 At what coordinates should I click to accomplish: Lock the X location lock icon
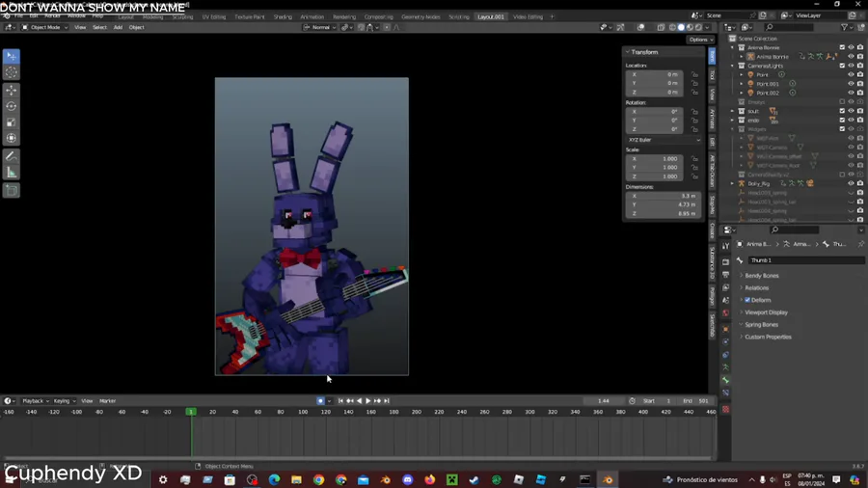(x=694, y=74)
